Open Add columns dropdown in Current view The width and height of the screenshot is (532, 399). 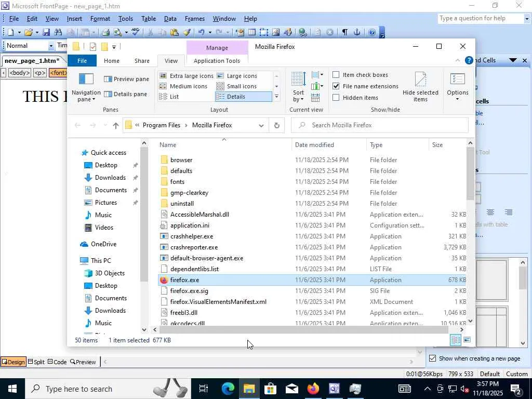317,86
